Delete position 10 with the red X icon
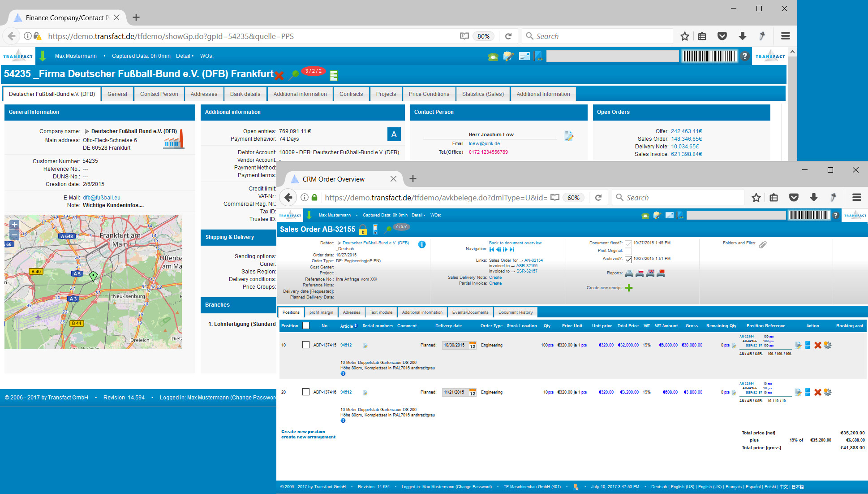The height and width of the screenshot is (494, 868). coord(817,345)
